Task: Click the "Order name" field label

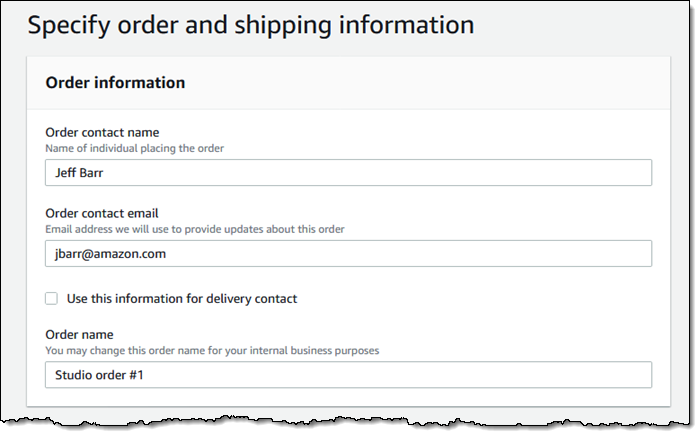Action: click(x=80, y=334)
